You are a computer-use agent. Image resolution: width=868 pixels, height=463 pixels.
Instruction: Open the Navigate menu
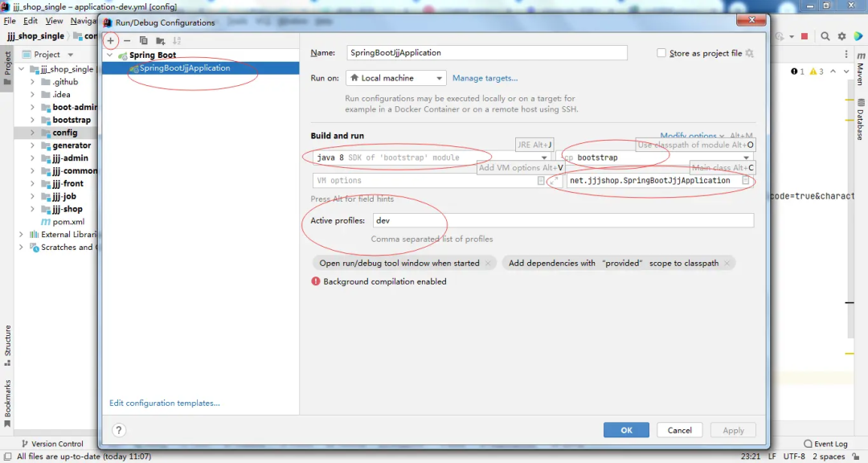[83, 21]
